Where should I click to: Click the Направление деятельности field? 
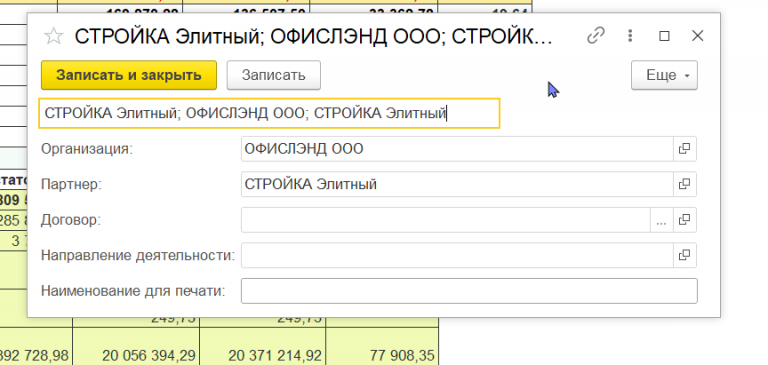[457, 255]
